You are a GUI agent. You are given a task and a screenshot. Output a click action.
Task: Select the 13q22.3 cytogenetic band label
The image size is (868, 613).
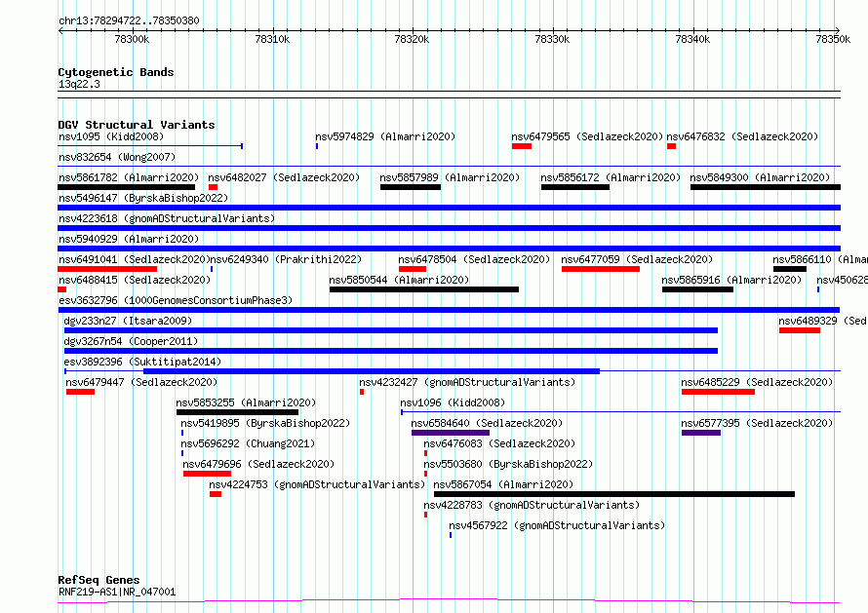[x=79, y=84]
